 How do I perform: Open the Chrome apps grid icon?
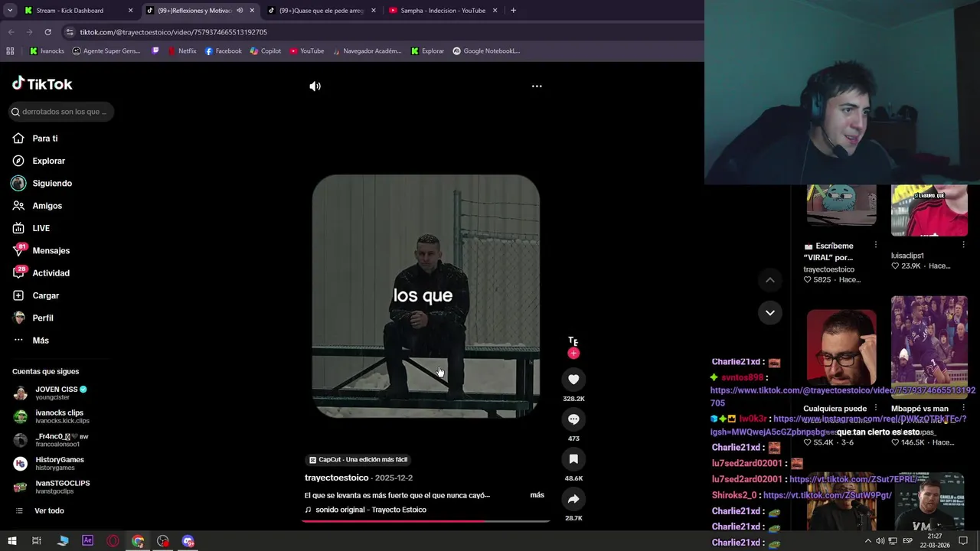(x=10, y=51)
